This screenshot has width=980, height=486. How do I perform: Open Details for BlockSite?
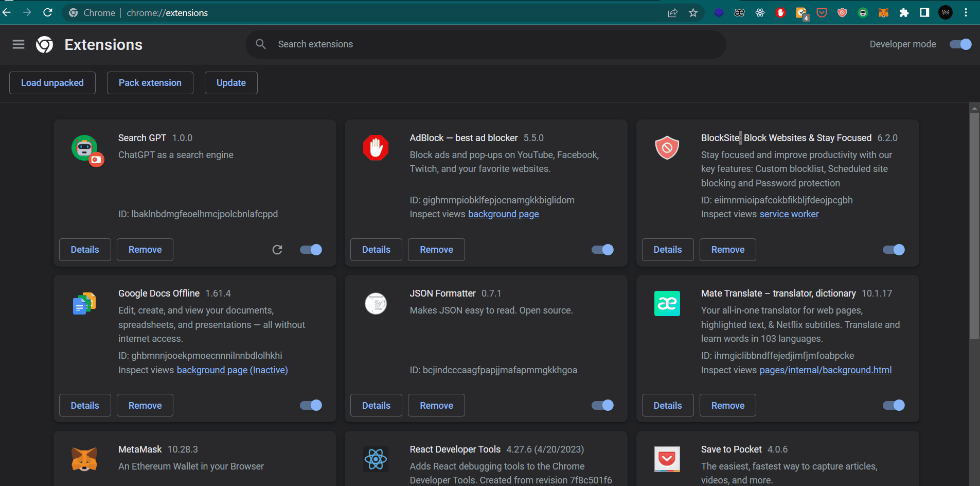[668, 250]
